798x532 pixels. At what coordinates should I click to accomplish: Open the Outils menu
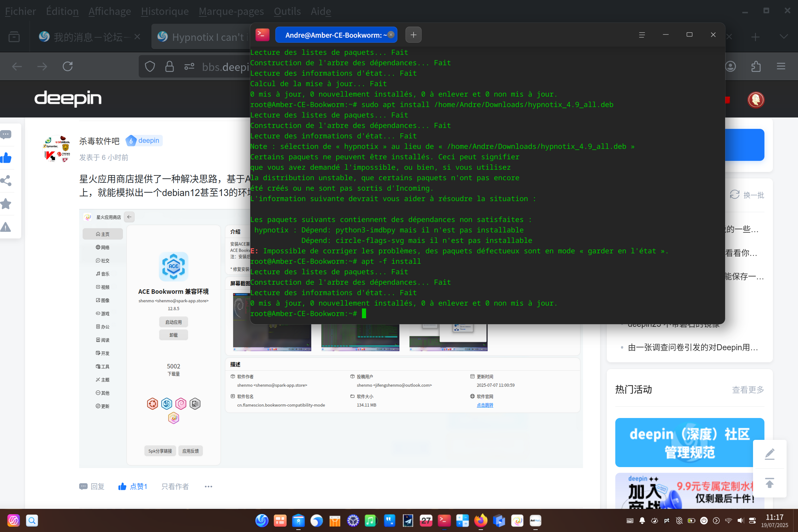(x=287, y=11)
